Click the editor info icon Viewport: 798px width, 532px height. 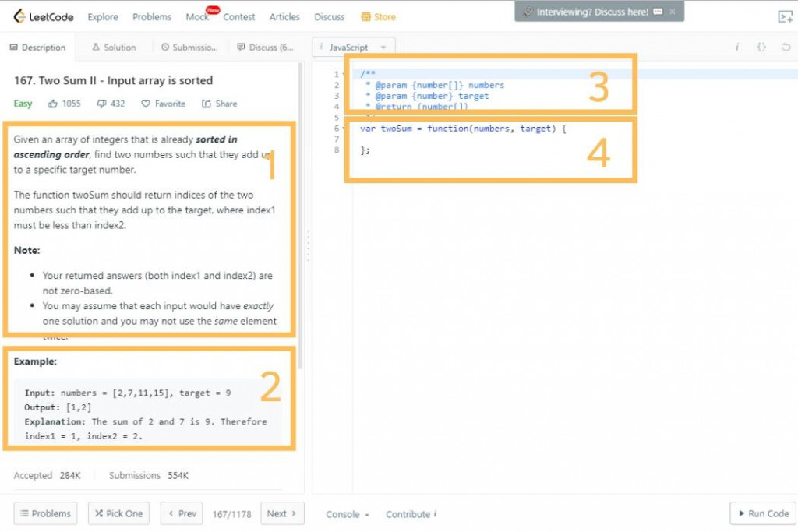(737, 48)
